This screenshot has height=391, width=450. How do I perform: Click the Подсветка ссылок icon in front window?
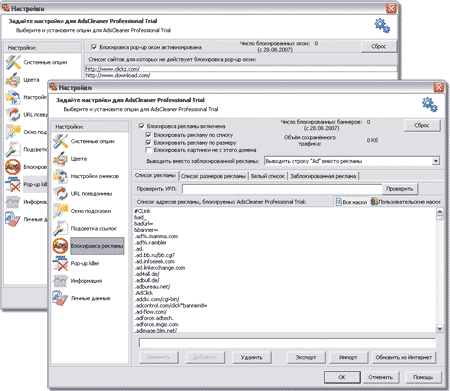pyautogui.click(x=60, y=228)
